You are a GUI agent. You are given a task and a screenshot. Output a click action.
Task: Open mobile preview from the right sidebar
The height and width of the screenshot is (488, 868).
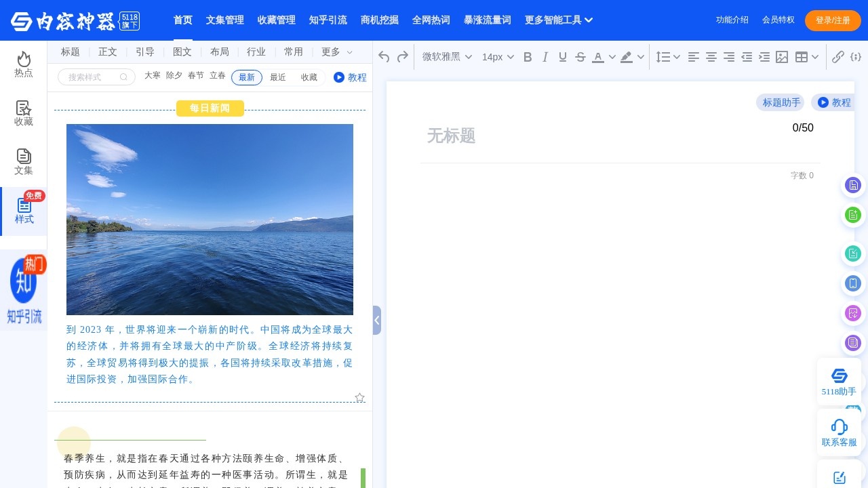pos(853,283)
